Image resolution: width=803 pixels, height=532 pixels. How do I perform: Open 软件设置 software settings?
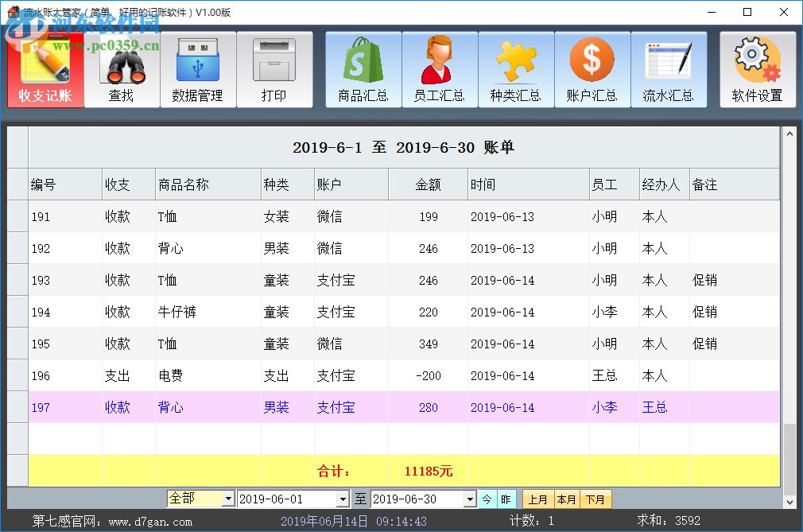(x=758, y=70)
